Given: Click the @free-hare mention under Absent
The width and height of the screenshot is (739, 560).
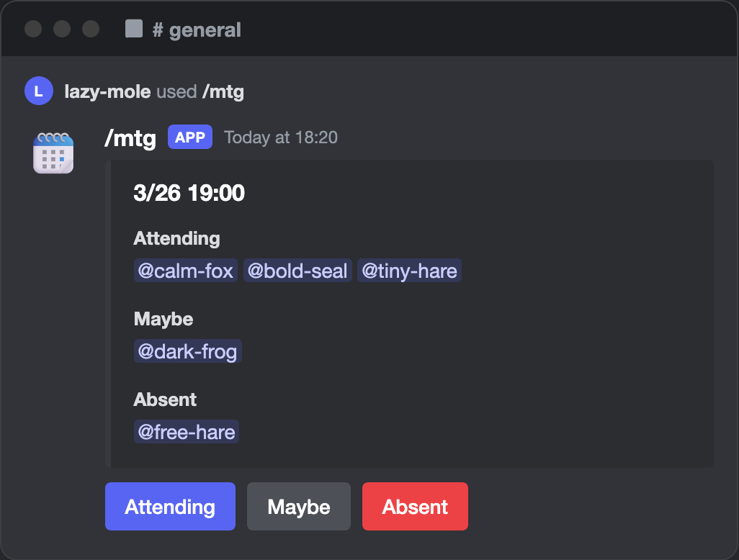Looking at the screenshot, I should 186,433.
